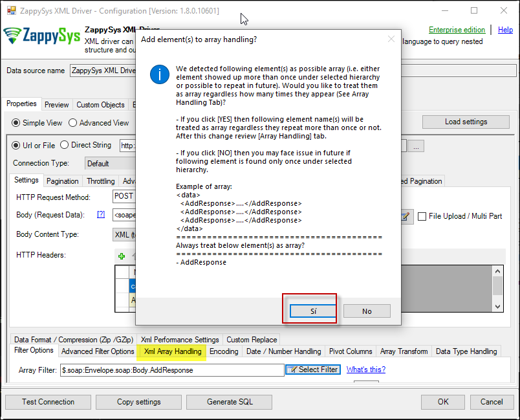The height and width of the screenshot is (420, 520).
Task: Open the Pagination sub-tab
Action: (62, 181)
